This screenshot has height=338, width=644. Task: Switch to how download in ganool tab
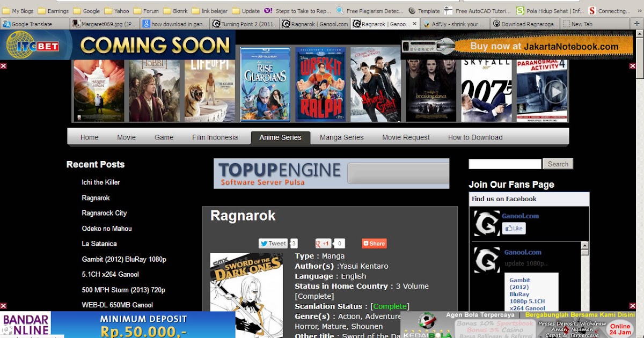click(x=175, y=24)
